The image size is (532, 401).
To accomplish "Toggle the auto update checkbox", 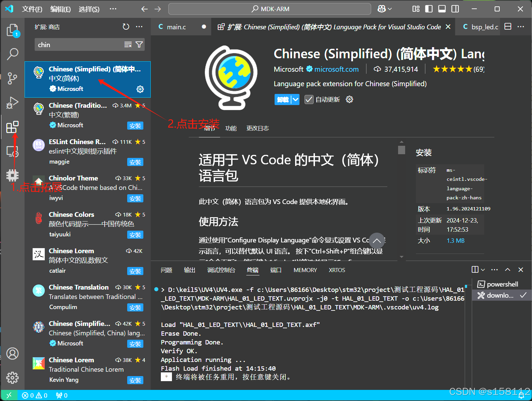I will point(309,99).
